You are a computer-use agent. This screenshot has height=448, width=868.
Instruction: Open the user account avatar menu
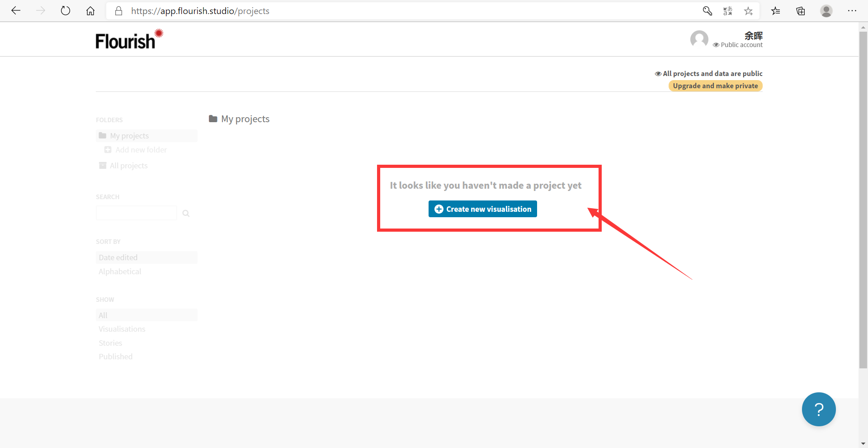[x=699, y=39]
